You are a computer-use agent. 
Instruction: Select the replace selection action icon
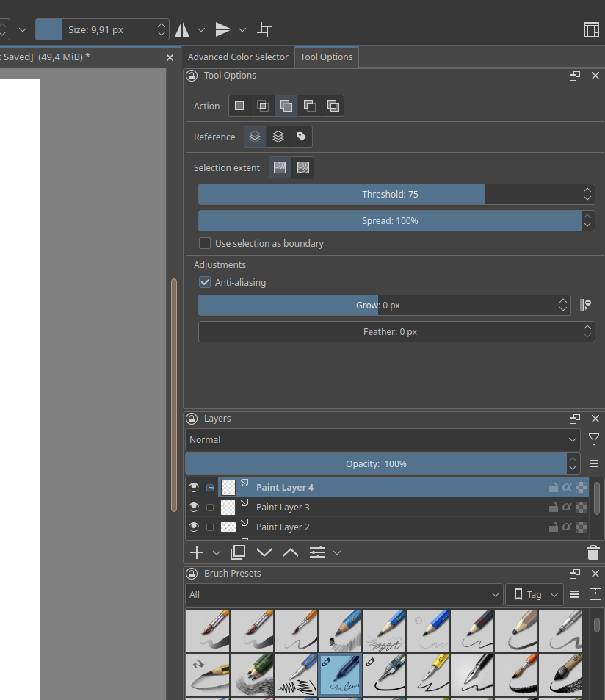tap(239, 106)
